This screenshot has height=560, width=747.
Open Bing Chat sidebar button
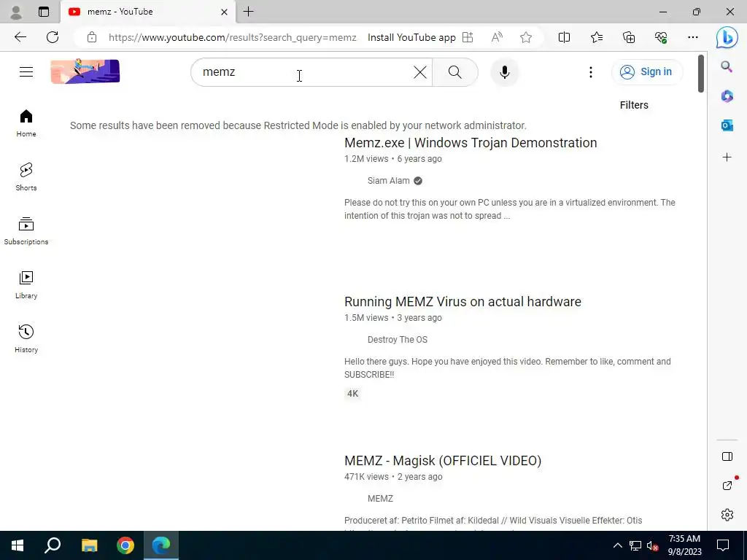point(727,37)
